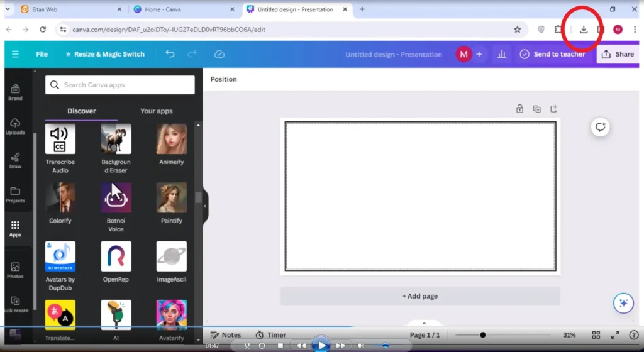Screen dimensions: 644x352
Task: Edit the Untitled design title field
Action: 394,54
